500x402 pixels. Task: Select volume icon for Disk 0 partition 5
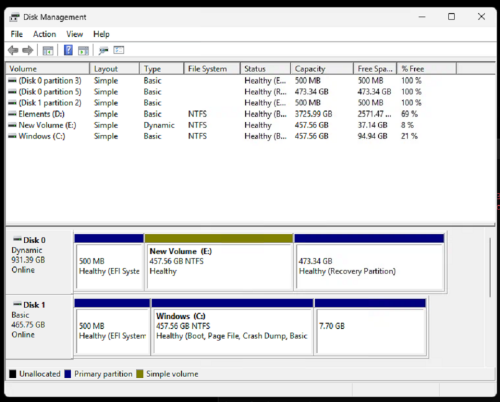click(12, 92)
